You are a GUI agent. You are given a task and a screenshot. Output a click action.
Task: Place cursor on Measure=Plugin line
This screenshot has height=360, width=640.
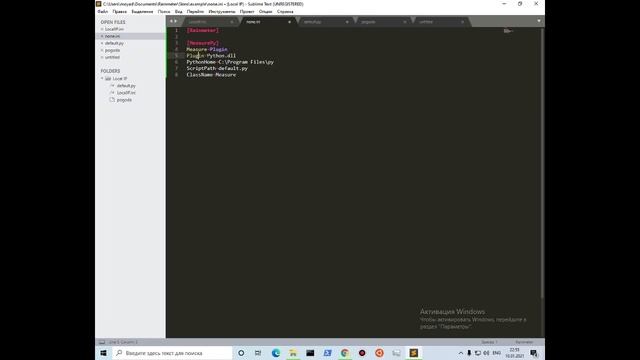(207, 49)
